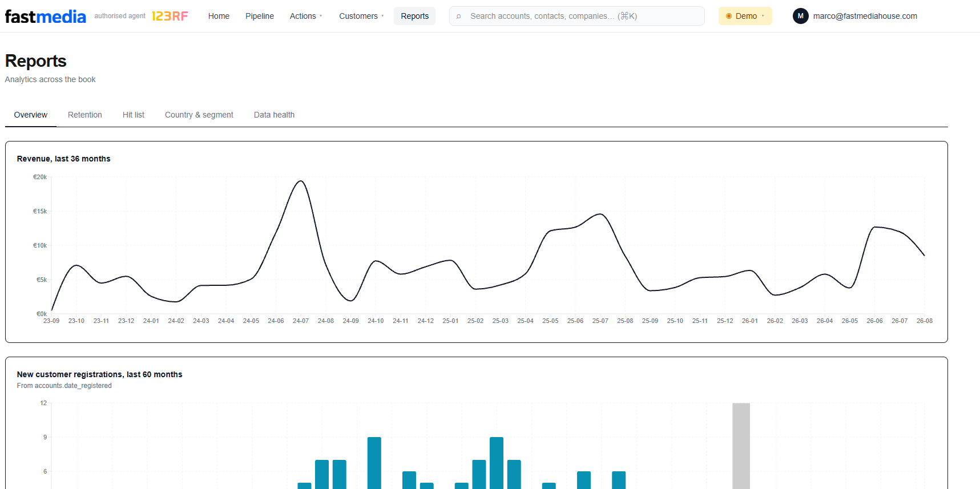Screen dimensions: 980x489
Task: Go to the Pipeline page
Action: tap(260, 16)
